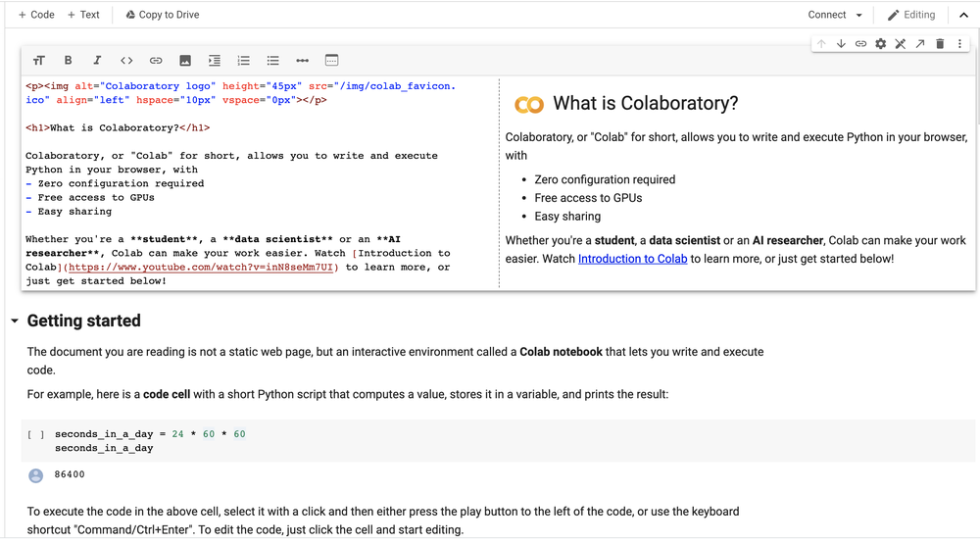980x543 pixels.
Task: Run the seconds_in_a_day code cell
Action: tap(36, 434)
